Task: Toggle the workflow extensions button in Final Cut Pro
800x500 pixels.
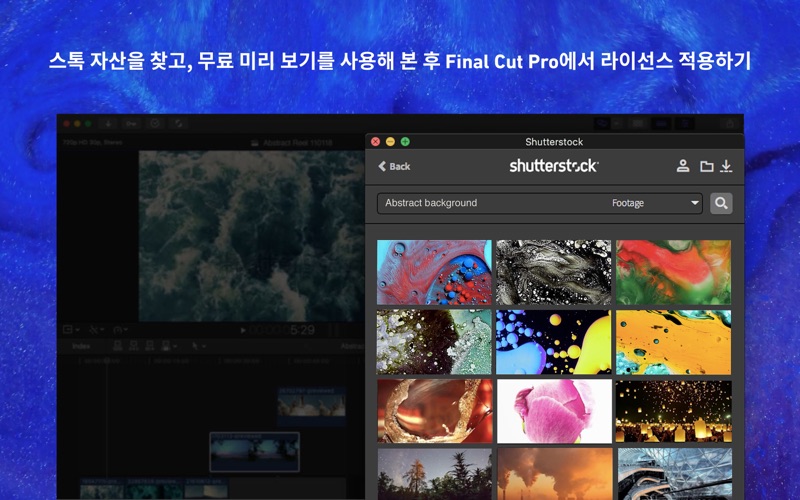Action: 602,123
